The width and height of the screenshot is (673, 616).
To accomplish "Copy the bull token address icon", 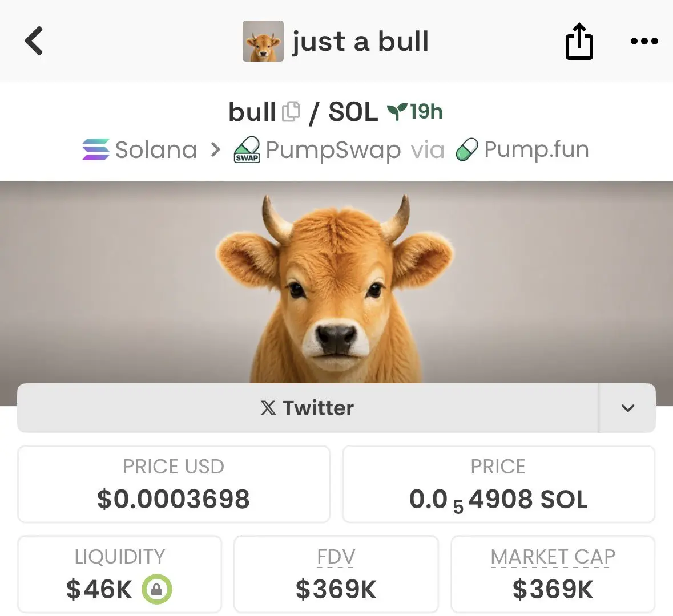I will (291, 112).
